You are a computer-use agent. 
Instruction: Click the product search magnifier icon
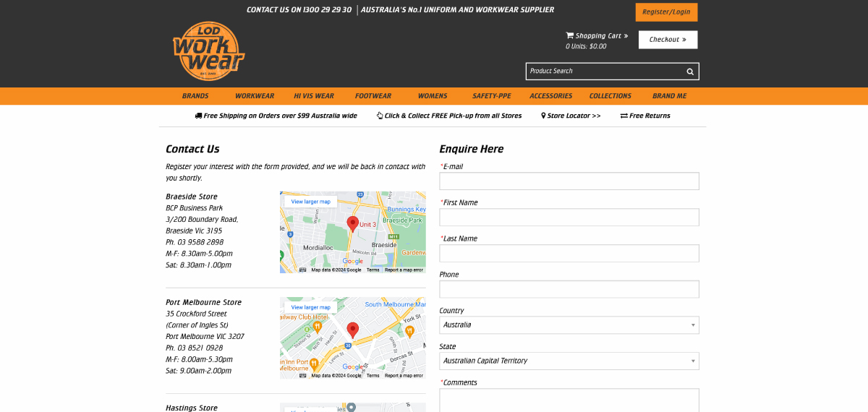coord(690,72)
